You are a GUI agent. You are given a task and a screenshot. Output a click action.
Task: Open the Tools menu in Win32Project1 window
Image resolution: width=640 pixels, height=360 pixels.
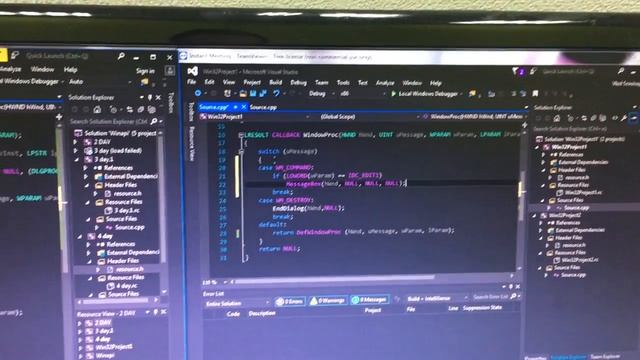[x=343, y=82]
